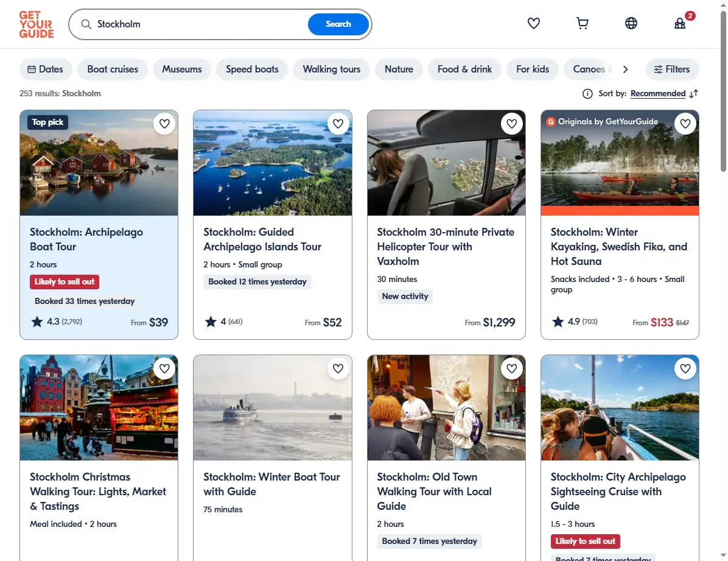Click the sort order arrows icon
Image resolution: width=728 pixels, height=561 pixels.
tap(694, 94)
